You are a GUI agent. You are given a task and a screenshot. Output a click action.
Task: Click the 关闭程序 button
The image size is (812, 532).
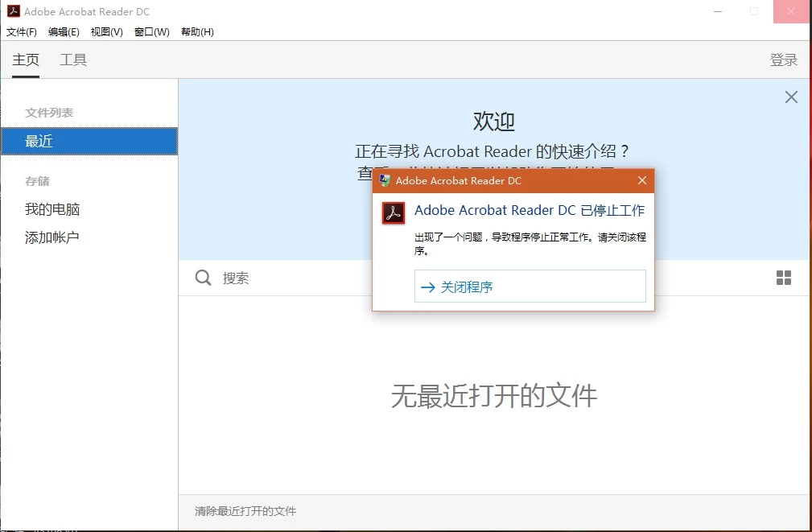coord(530,286)
